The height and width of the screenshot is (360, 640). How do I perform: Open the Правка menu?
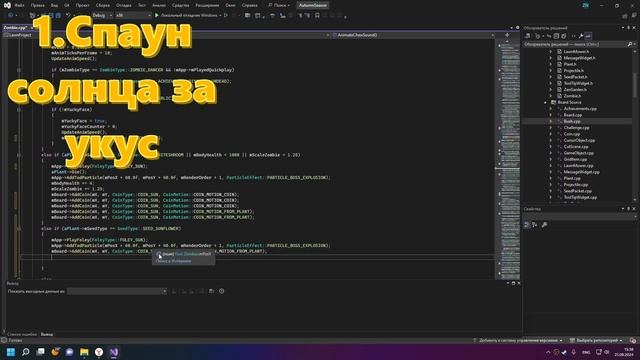(38, 5)
